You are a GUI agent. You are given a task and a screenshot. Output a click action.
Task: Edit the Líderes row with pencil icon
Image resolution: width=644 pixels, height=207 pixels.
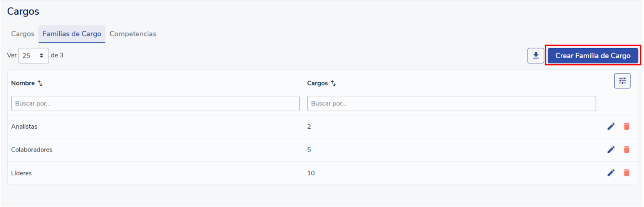pos(611,173)
